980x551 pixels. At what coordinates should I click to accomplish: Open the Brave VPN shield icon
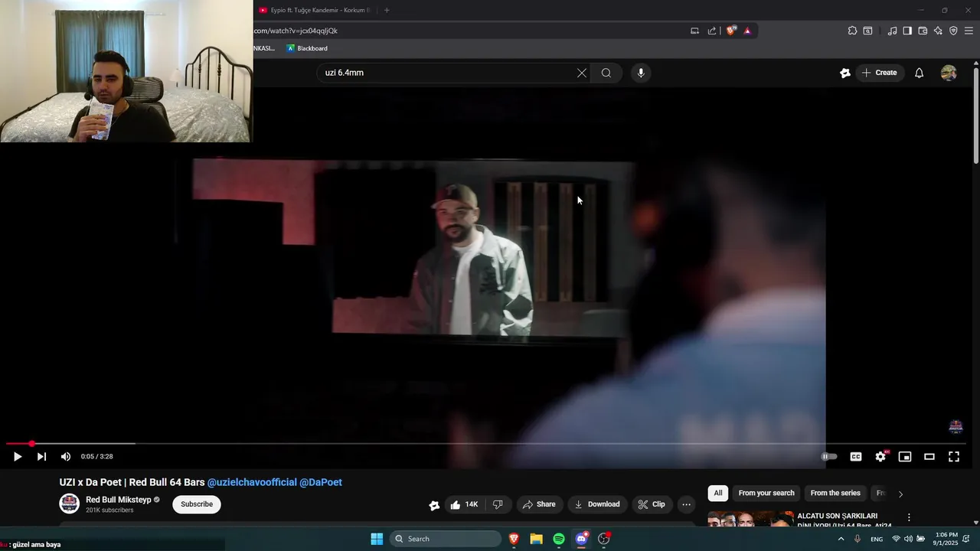[953, 31]
